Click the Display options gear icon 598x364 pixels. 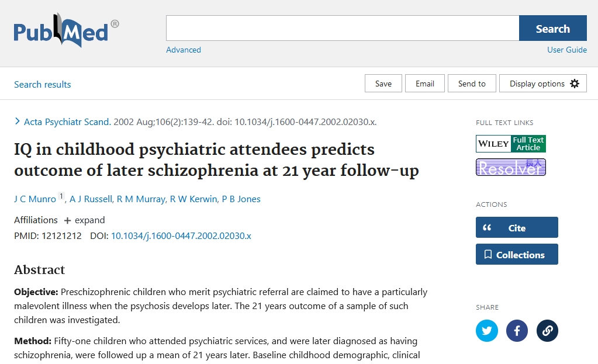tap(575, 84)
